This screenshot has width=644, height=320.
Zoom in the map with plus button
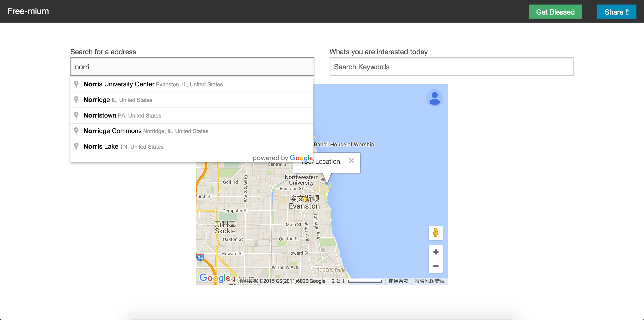pos(436,252)
